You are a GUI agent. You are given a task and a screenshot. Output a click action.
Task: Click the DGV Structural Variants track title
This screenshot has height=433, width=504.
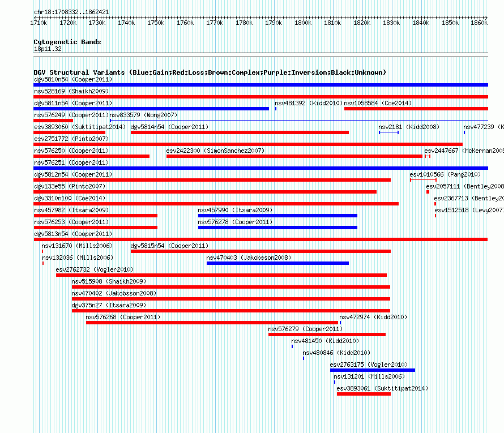pos(210,72)
